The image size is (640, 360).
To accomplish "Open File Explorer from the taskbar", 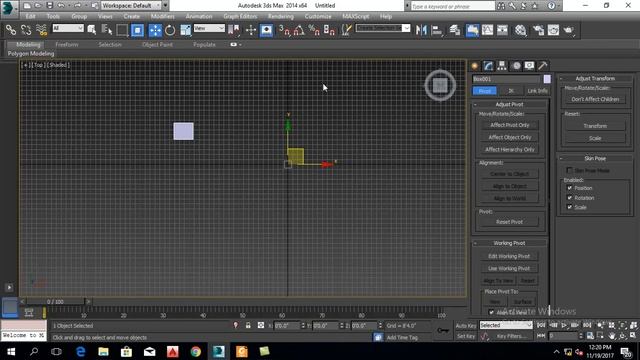I will (103, 351).
